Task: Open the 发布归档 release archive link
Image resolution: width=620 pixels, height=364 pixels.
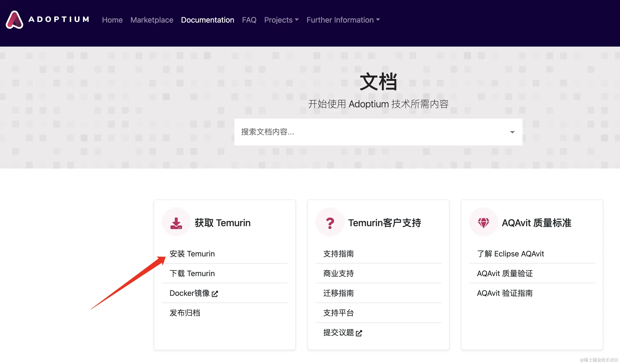Action: (x=185, y=313)
